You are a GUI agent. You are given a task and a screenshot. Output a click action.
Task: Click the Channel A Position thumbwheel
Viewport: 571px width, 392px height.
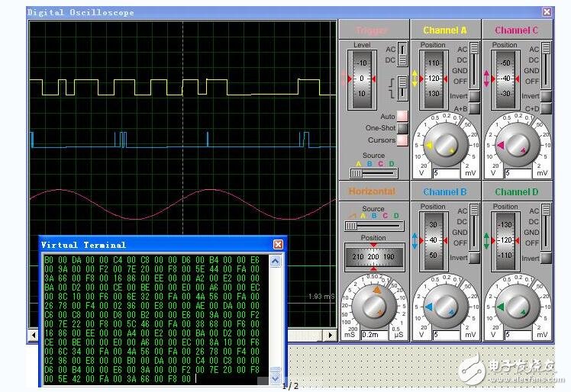433,79
